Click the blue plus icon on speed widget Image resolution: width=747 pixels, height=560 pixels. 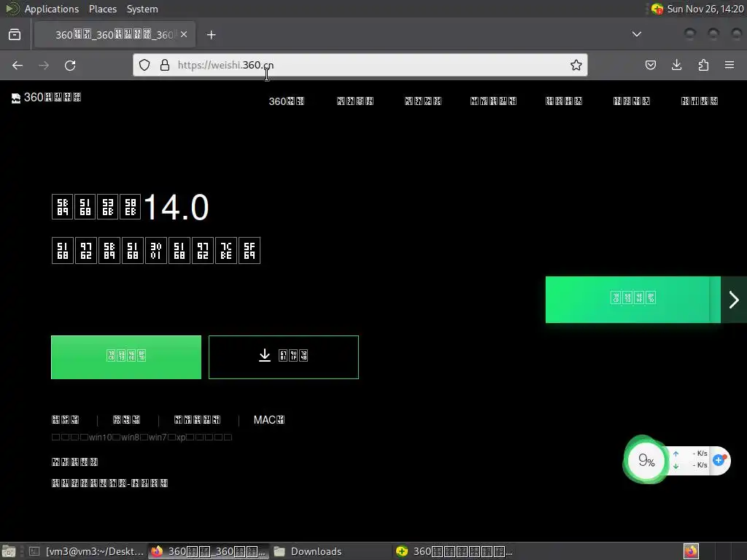click(719, 460)
